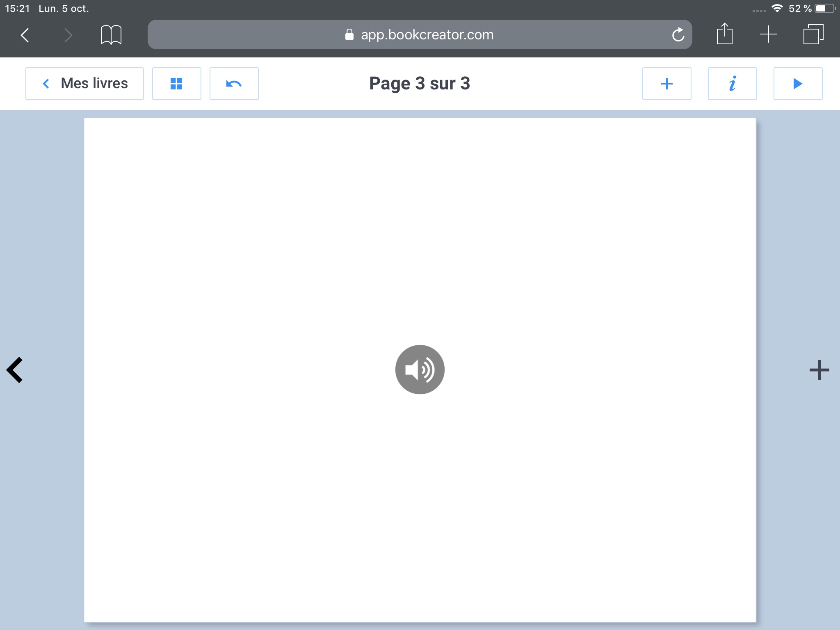Screen dimensions: 840x630
Task: Add a new page after page 3
Action: click(x=819, y=370)
